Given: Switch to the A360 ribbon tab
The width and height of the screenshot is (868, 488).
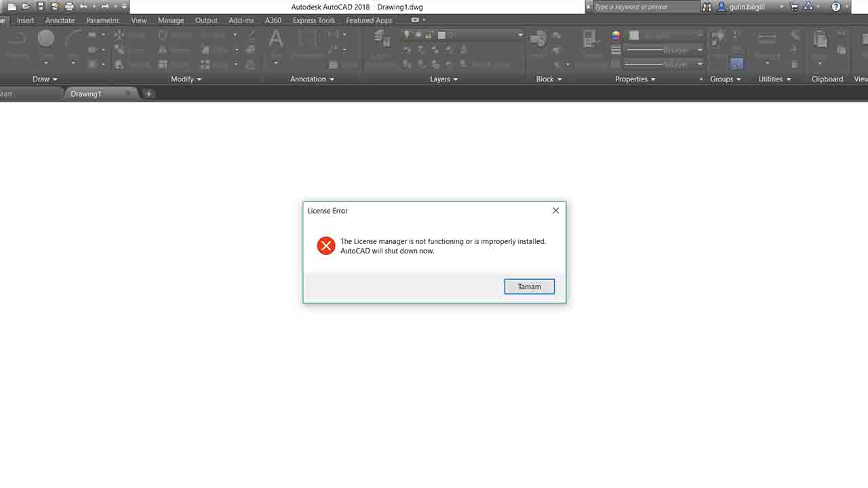Looking at the screenshot, I should (273, 20).
